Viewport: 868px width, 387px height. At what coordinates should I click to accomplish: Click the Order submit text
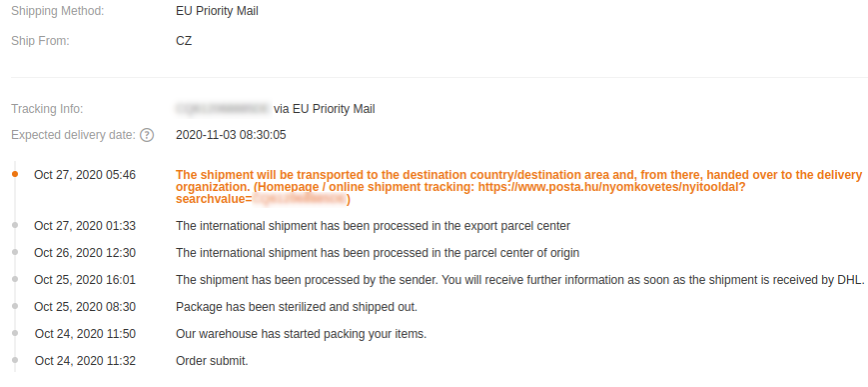tap(212, 361)
